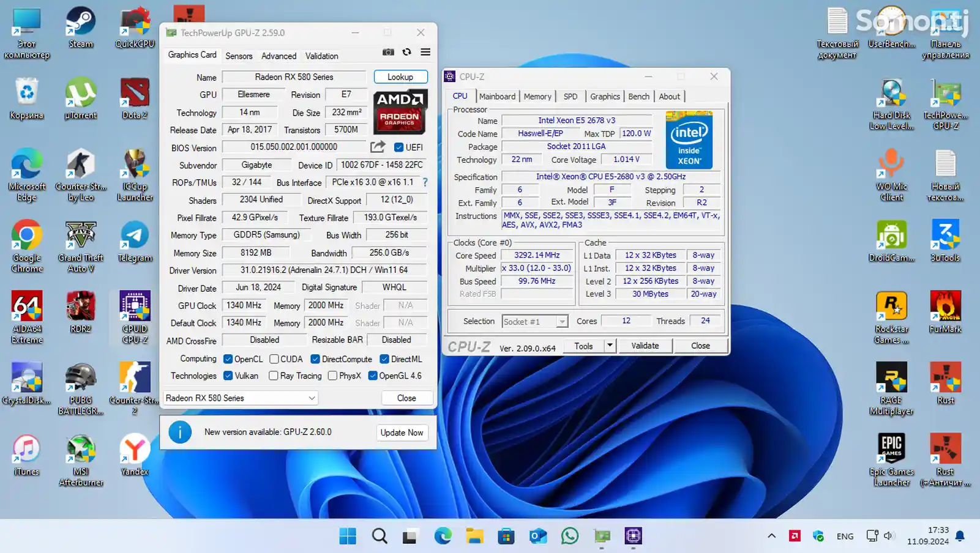
Task: Click the Bus Interface question mark
Action: [x=425, y=182]
